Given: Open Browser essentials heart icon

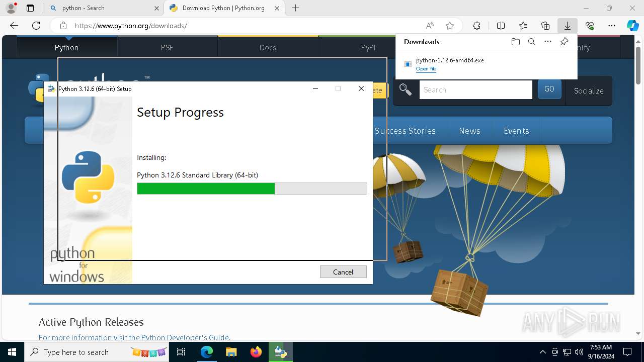Looking at the screenshot, I should (x=590, y=26).
